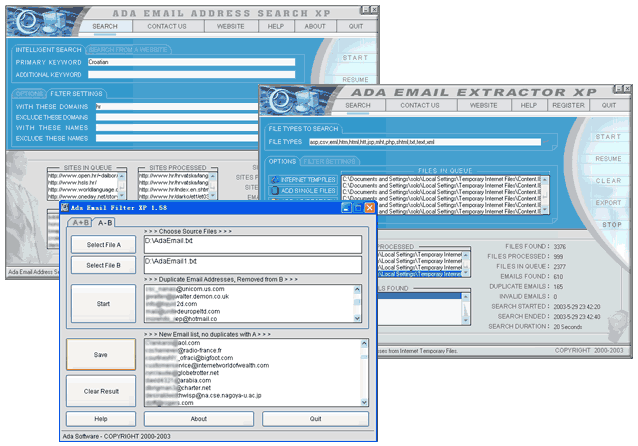Open WEBSITE in Email Address Search window
Screen dimensions: 638x446
point(230,26)
